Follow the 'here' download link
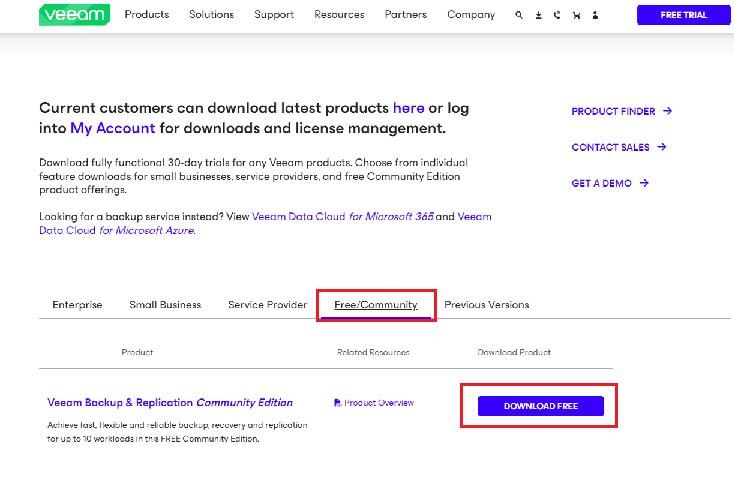Viewport: 734px width, 479px height. tap(409, 108)
